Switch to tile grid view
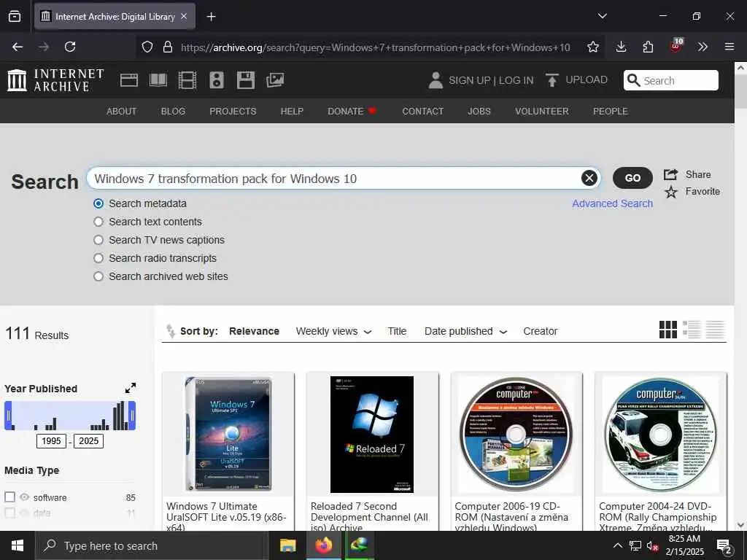This screenshot has width=747, height=560. (x=668, y=330)
